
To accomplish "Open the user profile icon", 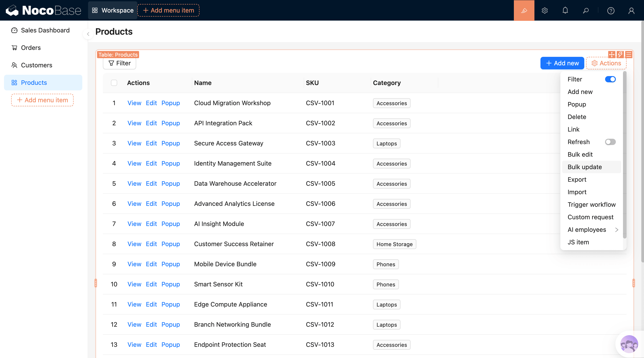I will coord(631,11).
